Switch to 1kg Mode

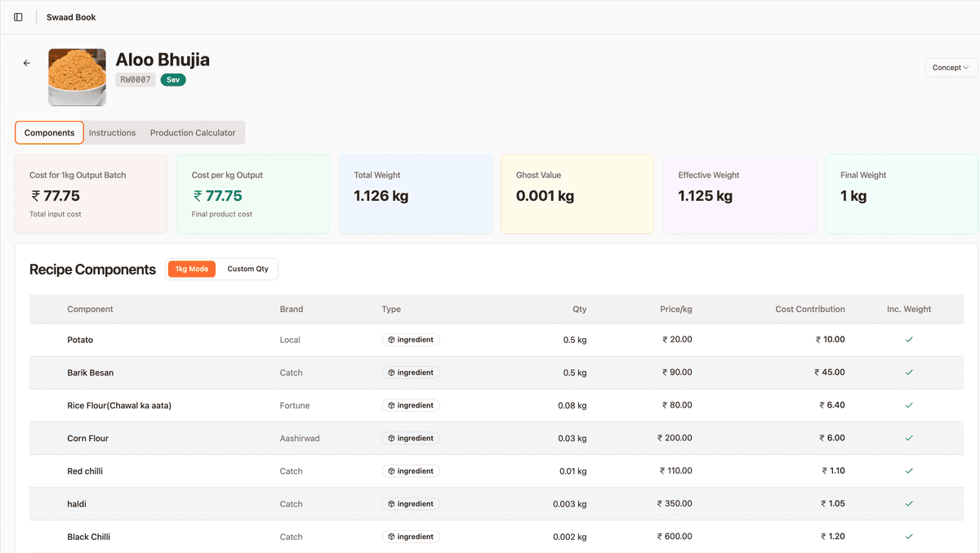[x=192, y=269]
